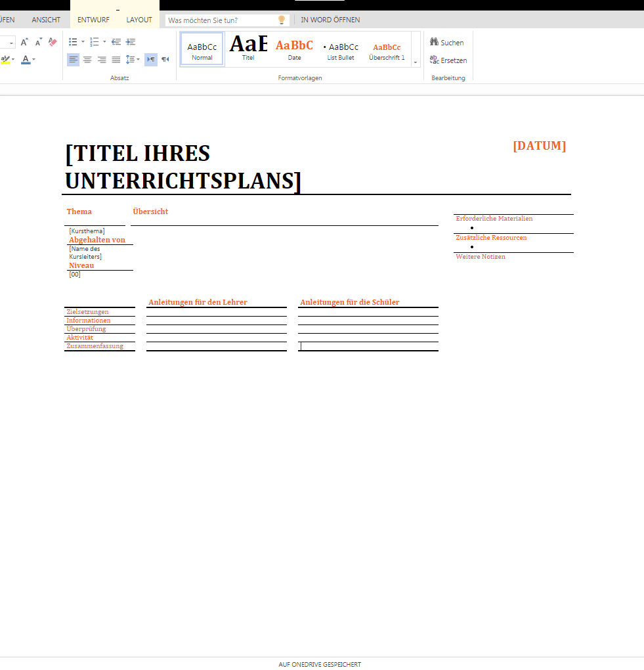Click the Suchen binoculars button
Viewport: 644px width, 670px height.
point(446,42)
